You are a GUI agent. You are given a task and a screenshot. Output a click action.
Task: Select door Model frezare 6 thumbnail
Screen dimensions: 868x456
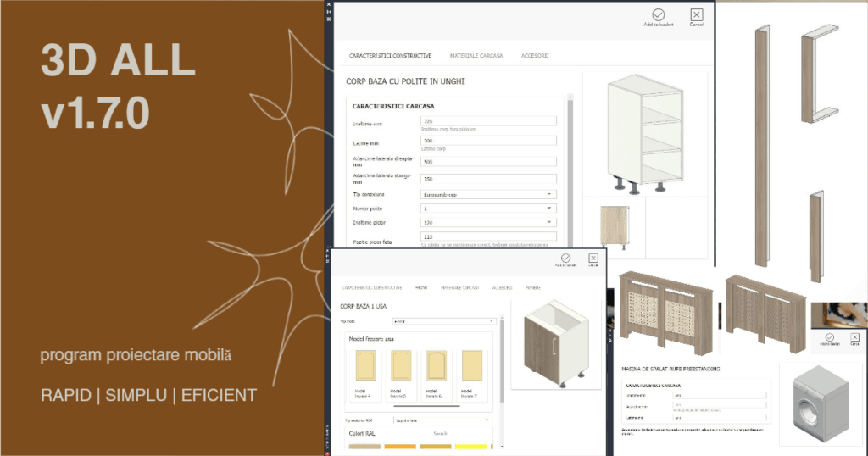[437, 365]
